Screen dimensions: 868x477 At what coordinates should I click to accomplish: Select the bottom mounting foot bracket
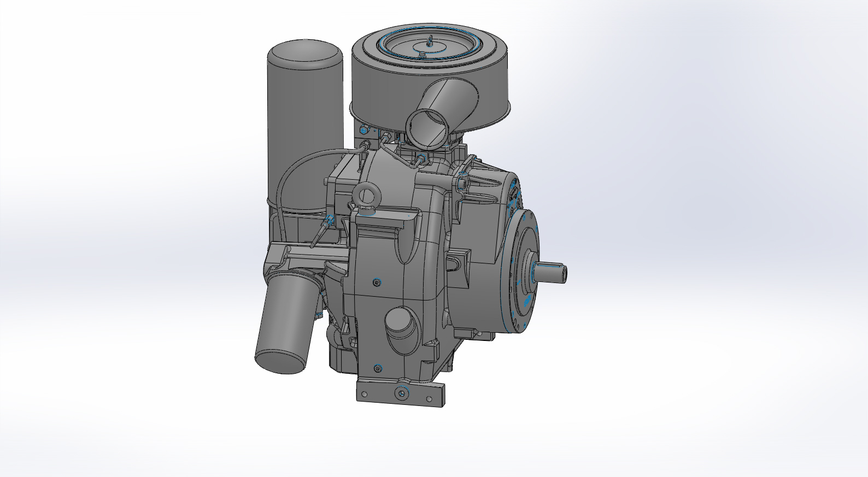400,393
